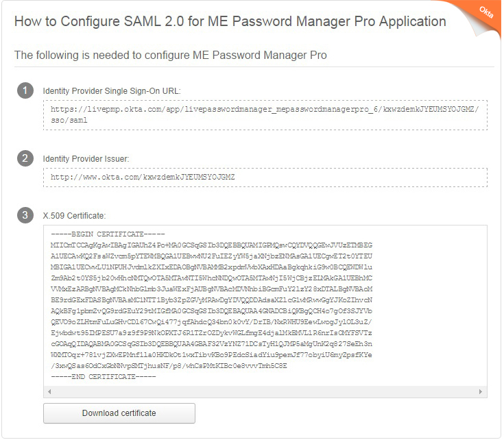Click the 'How to Configure SAML 2.0' heading
The height and width of the screenshot is (440, 504).
point(230,21)
